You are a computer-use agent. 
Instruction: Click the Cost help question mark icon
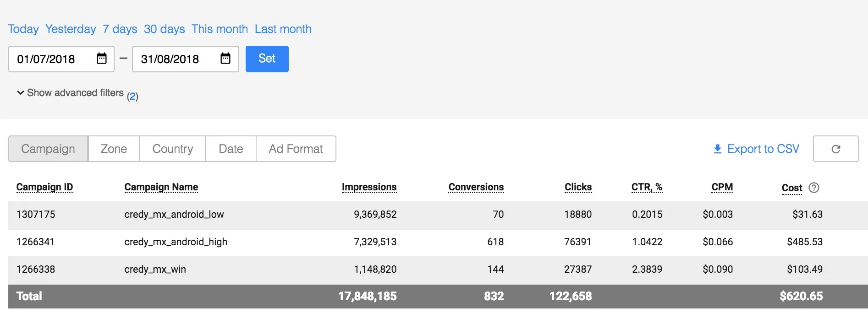pyautogui.click(x=814, y=188)
